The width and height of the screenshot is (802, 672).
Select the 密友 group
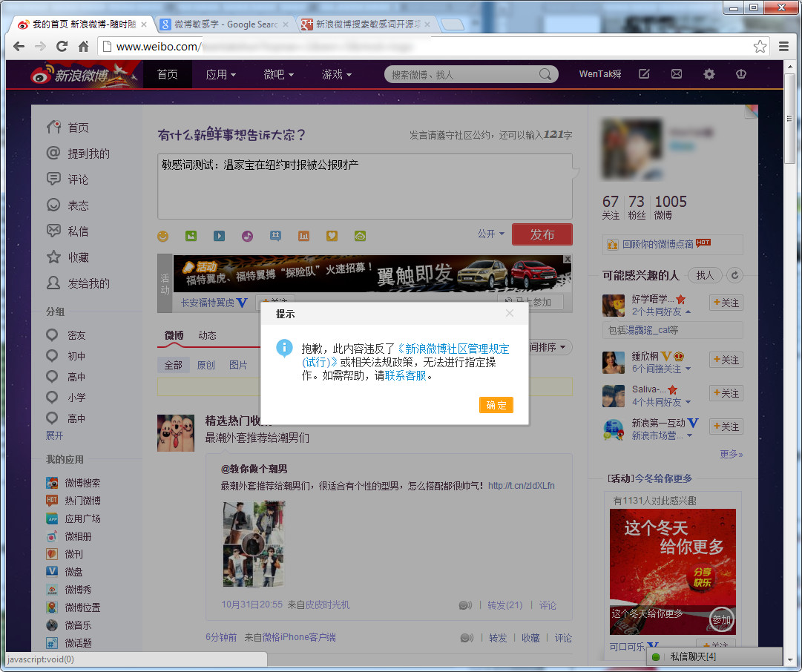(66, 335)
